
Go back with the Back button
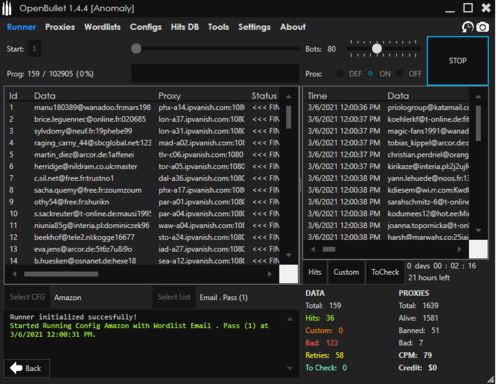pyautogui.click(x=27, y=368)
